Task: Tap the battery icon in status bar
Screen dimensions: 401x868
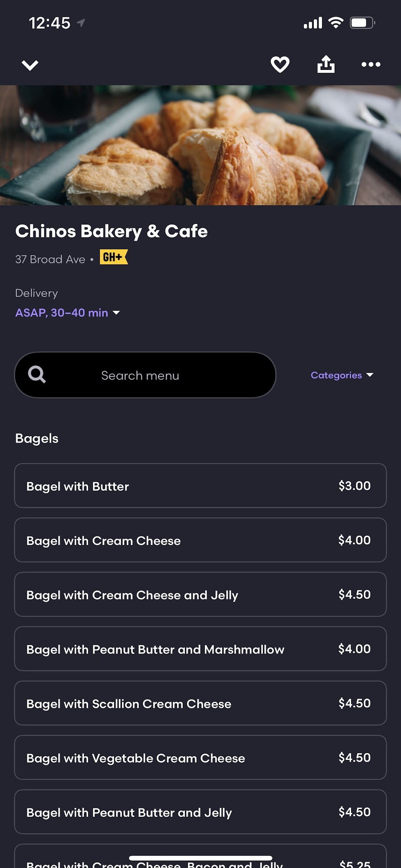Action: click(362, 23)
